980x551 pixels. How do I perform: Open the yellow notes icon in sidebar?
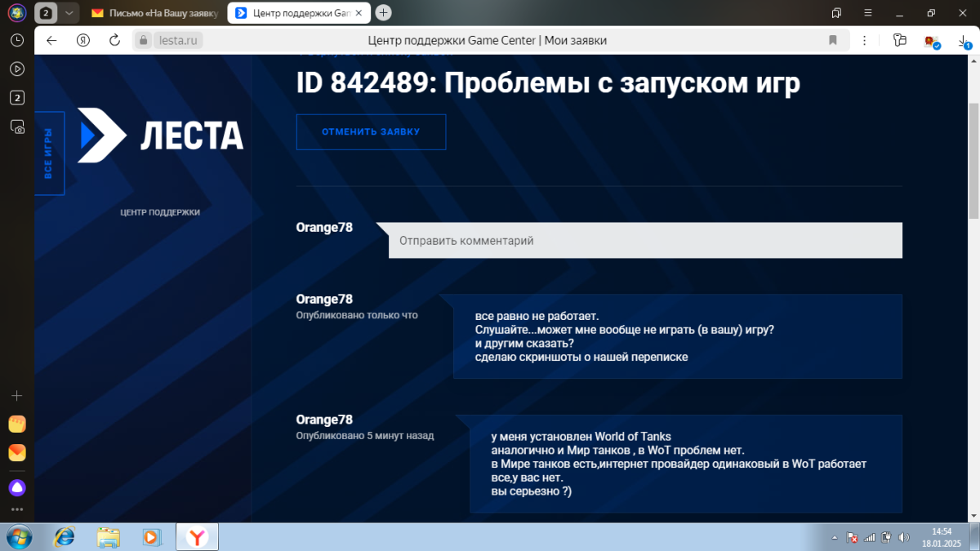(17, 424)
